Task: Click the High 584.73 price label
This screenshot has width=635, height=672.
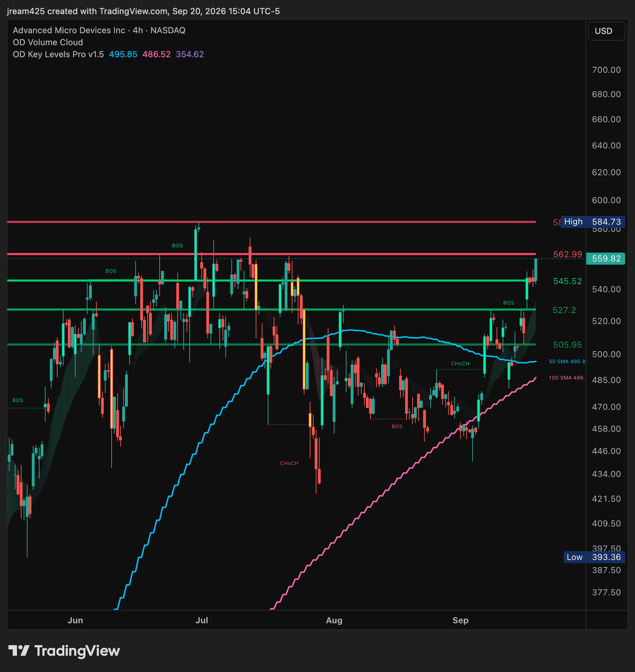Action: coord(593,222)
